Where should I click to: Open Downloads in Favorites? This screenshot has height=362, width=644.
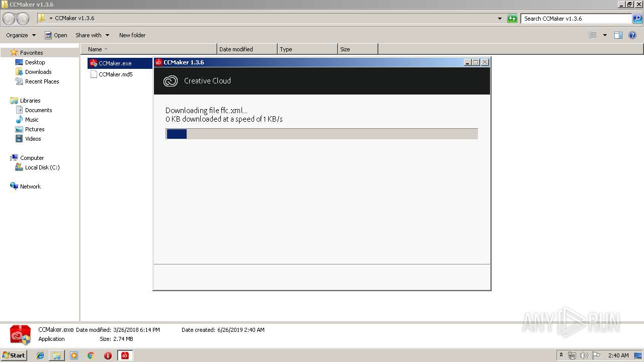33,72
